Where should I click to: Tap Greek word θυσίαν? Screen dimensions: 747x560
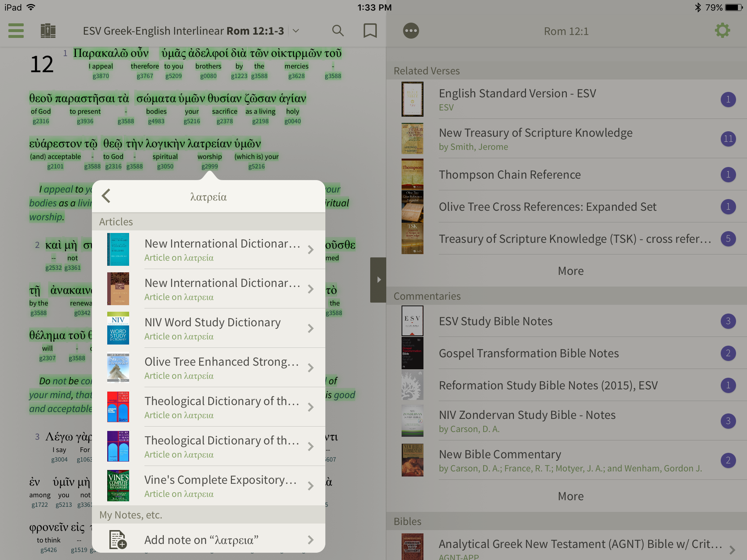(225, 98)
